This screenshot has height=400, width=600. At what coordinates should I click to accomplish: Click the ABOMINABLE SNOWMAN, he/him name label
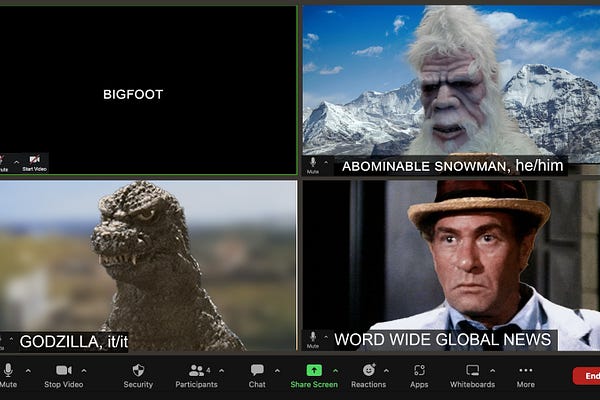pos(452,166)
